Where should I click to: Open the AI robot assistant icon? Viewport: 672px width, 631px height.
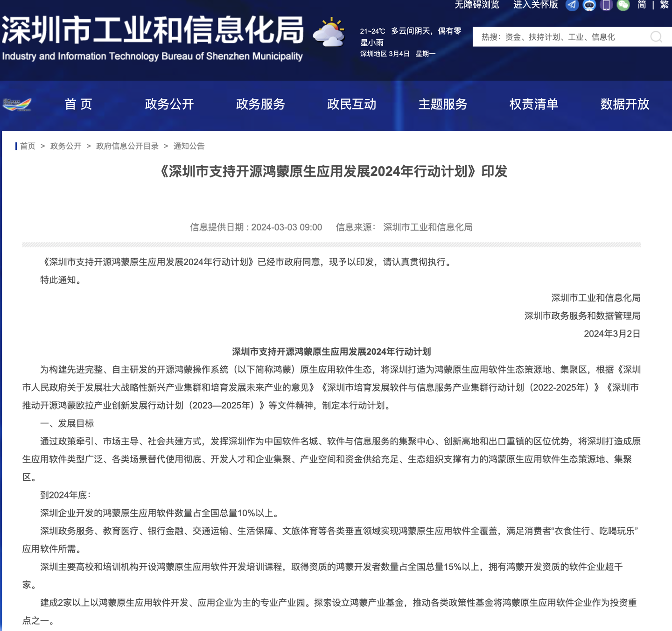coord(589,6)
